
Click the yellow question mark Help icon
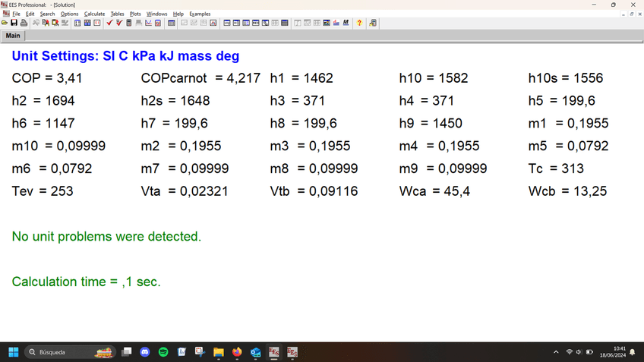tap(359, 23)
